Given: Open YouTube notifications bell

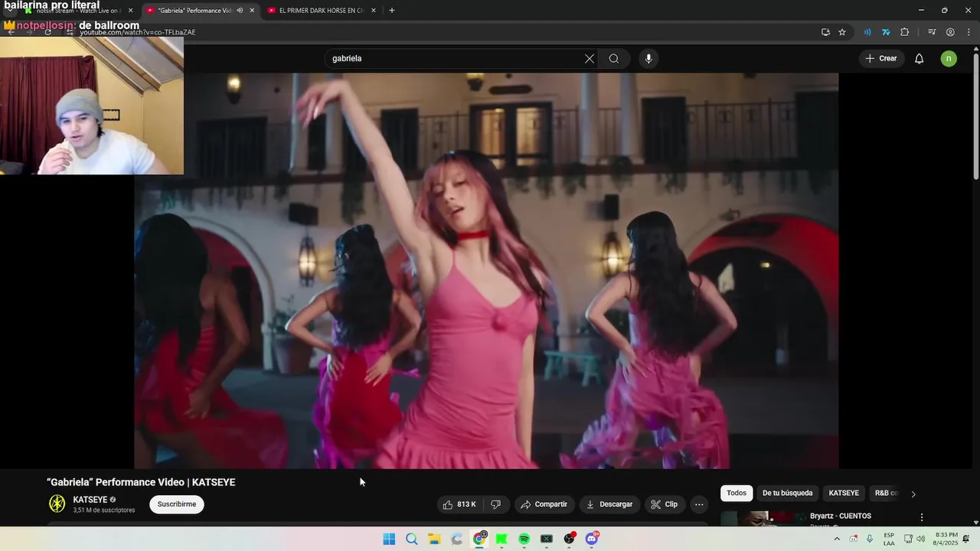Looking at the screenshot, I should pyautogui.click(x=920, y=59).
